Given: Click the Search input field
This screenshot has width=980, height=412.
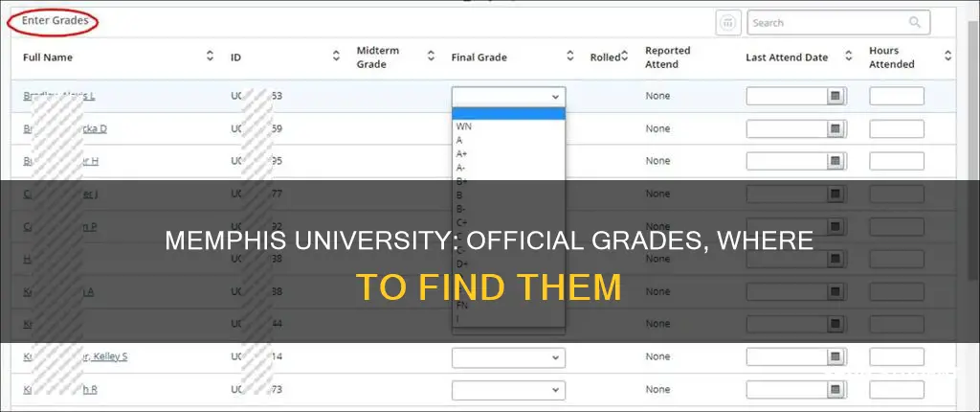Looking at the screenshot, I should click(838, 23).
